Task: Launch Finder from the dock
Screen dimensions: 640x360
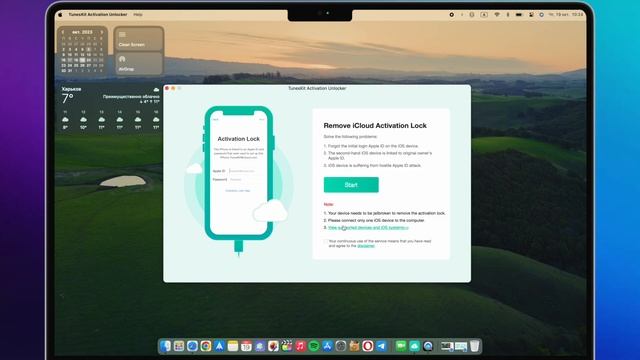Action: tap(165, 346)
